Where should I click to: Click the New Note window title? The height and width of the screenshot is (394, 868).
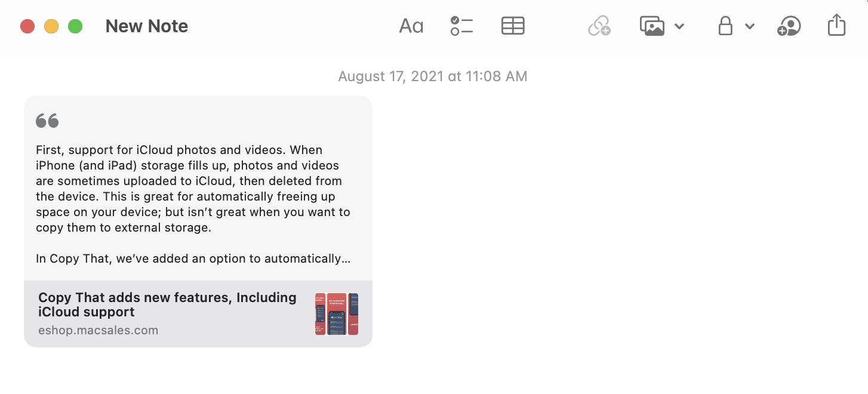coord(147,26)
